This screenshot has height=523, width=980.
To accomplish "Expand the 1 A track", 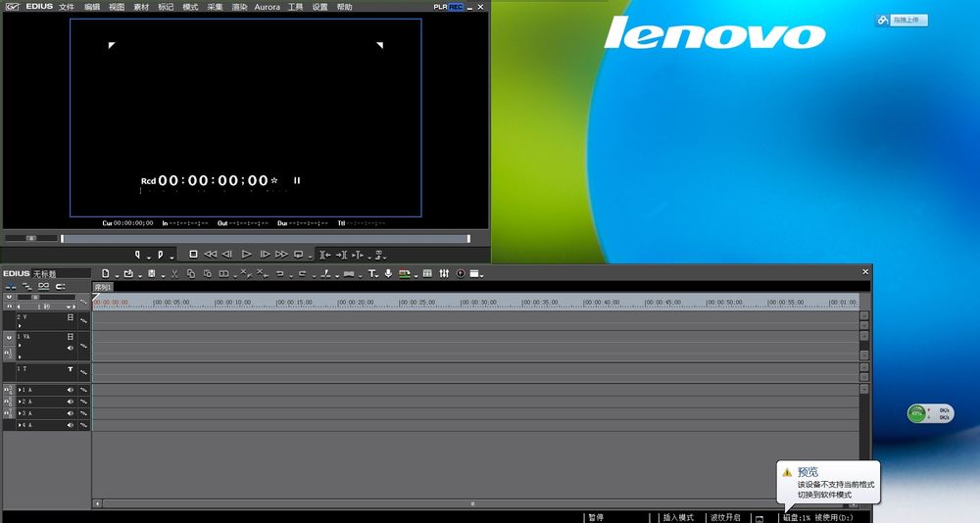I will 20,390.
